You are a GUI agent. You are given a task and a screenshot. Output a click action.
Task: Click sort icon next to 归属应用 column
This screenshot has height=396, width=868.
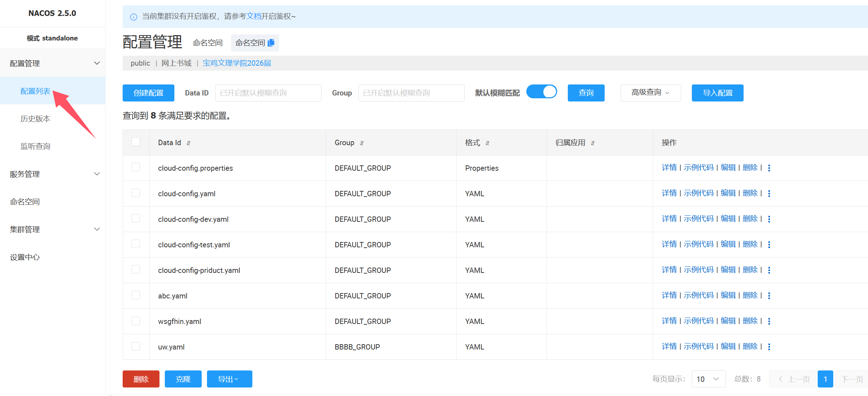[593, 143]
